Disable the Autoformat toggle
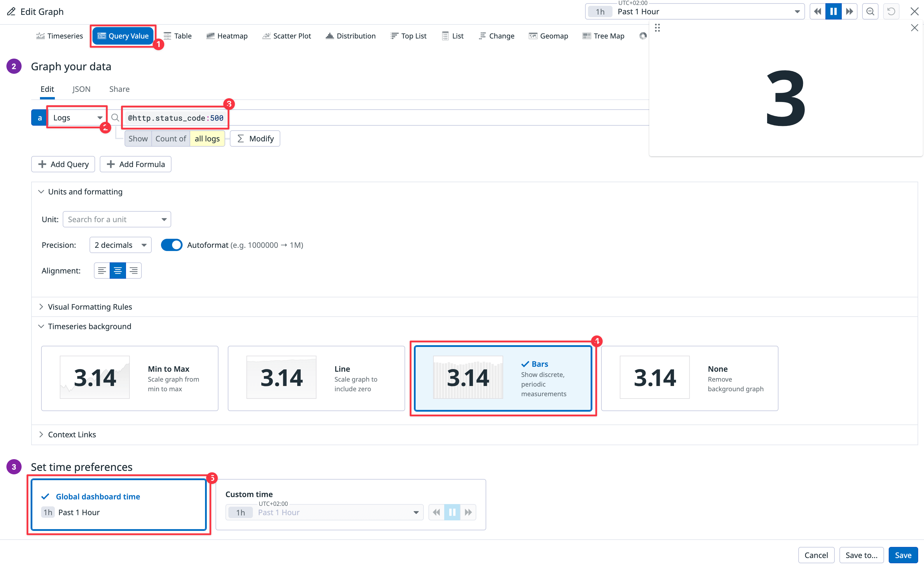924x565 pixels. pos(171,245)
